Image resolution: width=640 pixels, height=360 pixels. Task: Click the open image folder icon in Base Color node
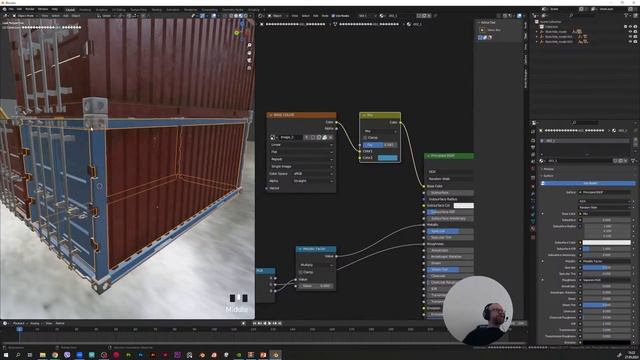click(325, 138)
